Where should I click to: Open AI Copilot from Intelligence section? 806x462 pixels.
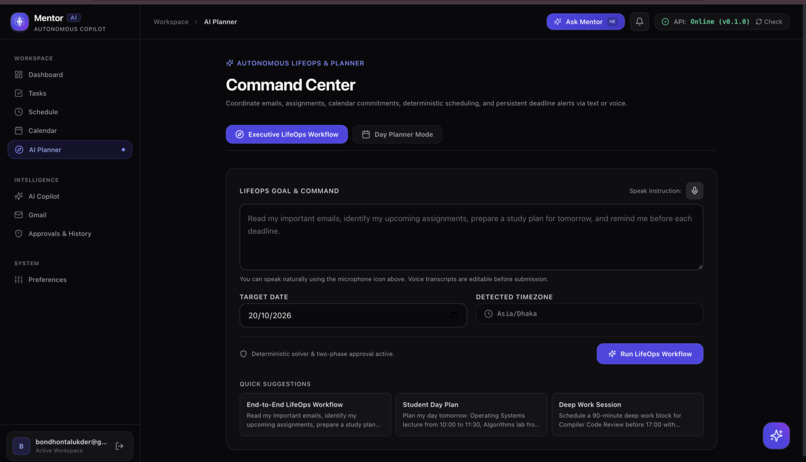(x=70, y=196)
